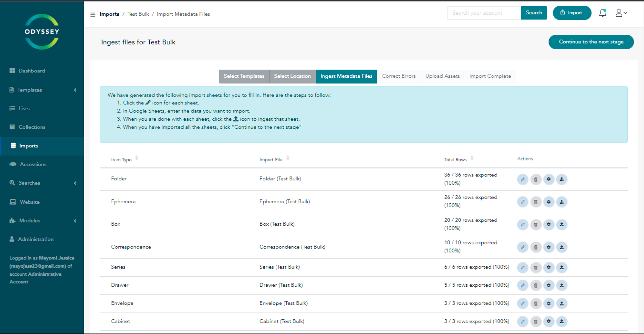
Task: Click Imports breadcrumb link
Action: [109, 14]
